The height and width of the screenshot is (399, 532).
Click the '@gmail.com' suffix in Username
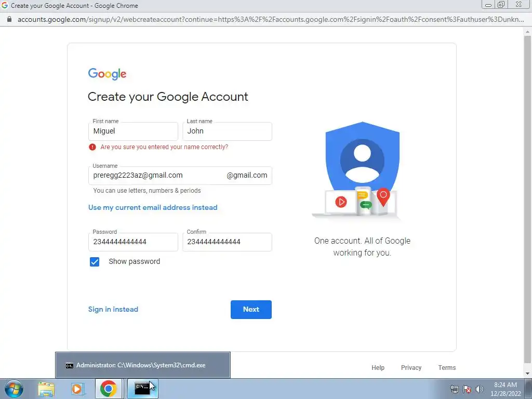tap(247, 175)
